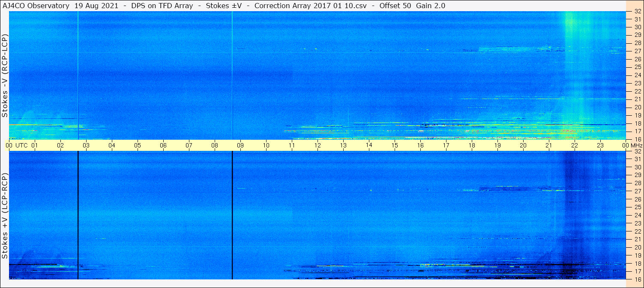Click 29 MHz label of lower Stokes +V panel
This screenshot has height=288, width=644.
[638, 175]
